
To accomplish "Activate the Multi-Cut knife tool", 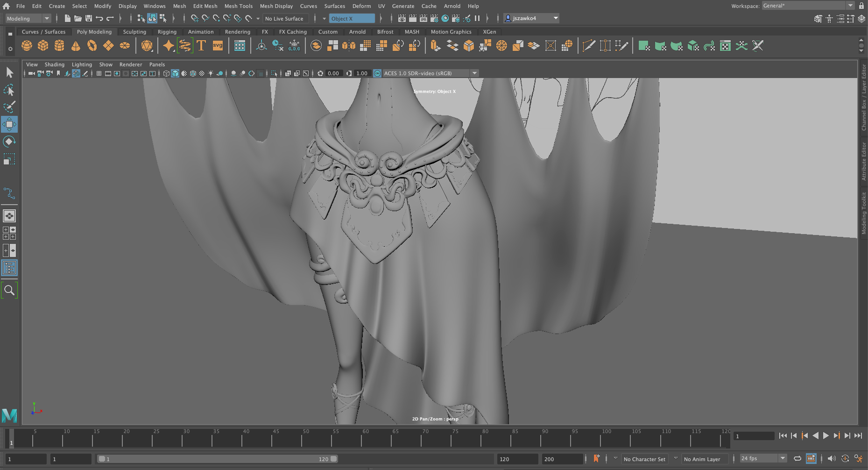I will (x=589, y=46).
